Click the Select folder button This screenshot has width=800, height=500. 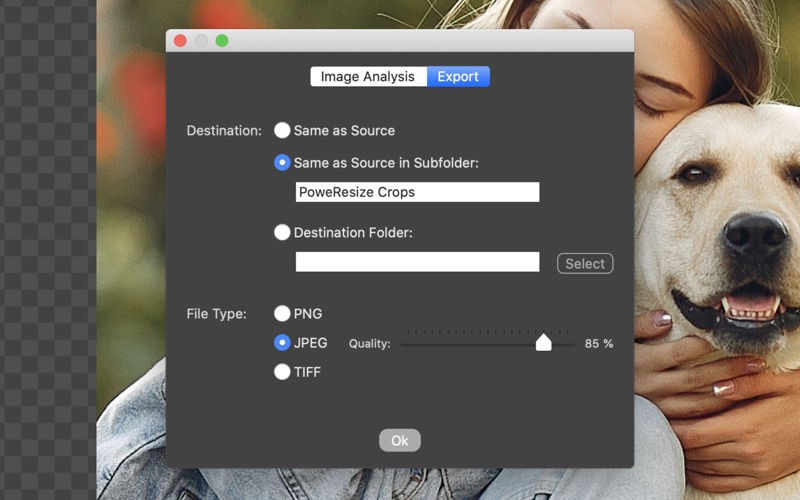[585, 263]
